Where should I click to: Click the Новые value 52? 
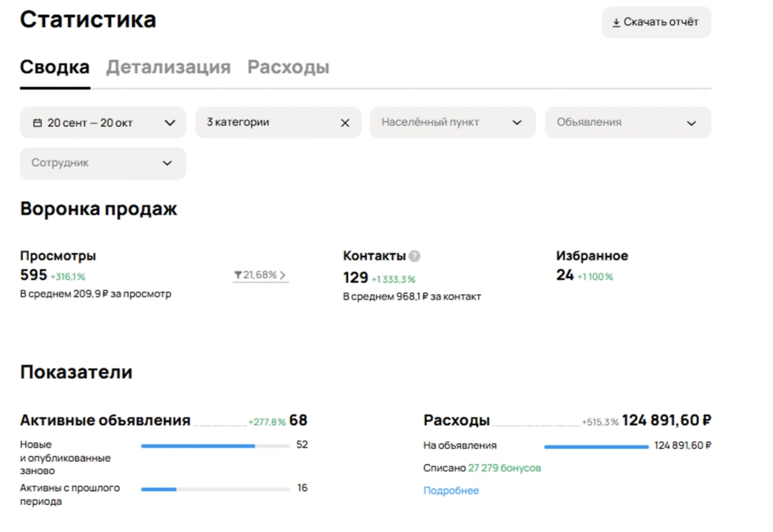pos(302,444)
